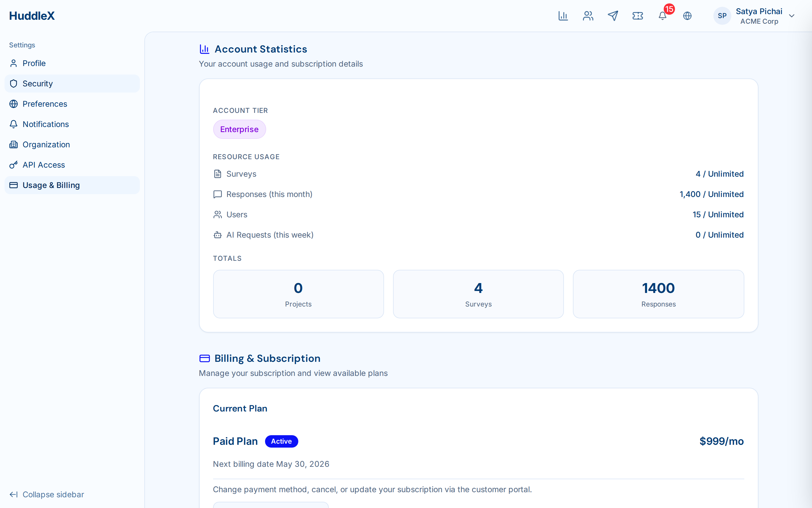Screen dimensions: 812x508
Task: Open the ticket icon in header
Action: click(x=637, y=16)
